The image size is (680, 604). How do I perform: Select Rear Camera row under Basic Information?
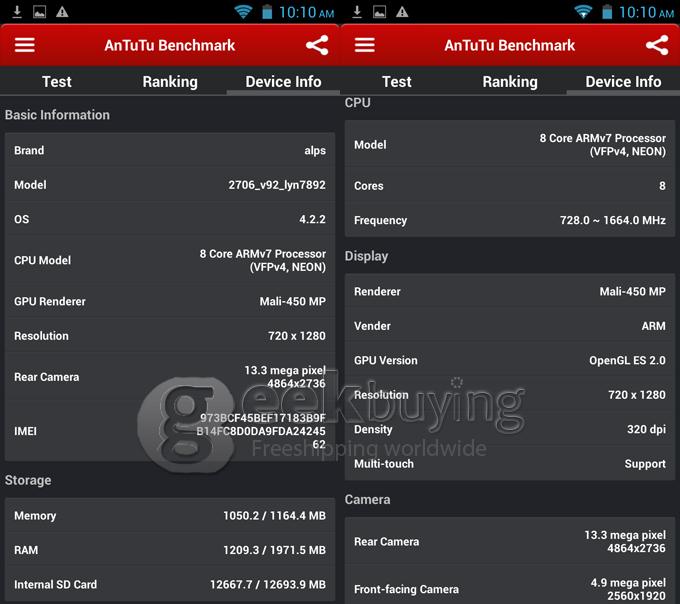click(170, 377)
